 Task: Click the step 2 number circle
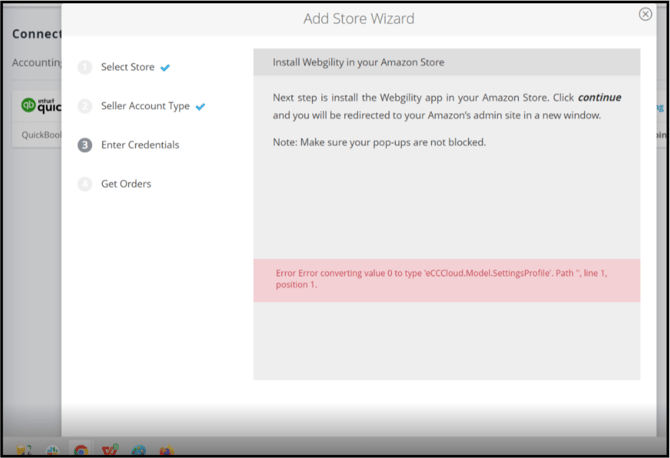[85, 106]
